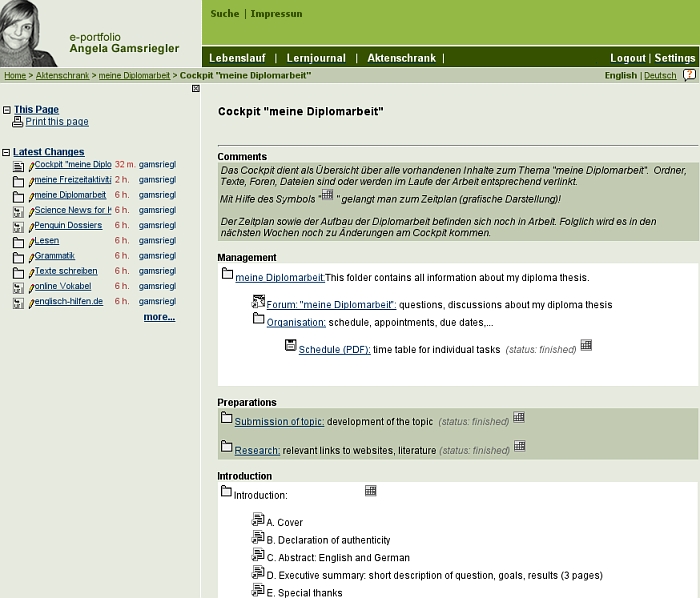Switch language to Deutsch
Viewport: 700px width, 598px height.
659,76
